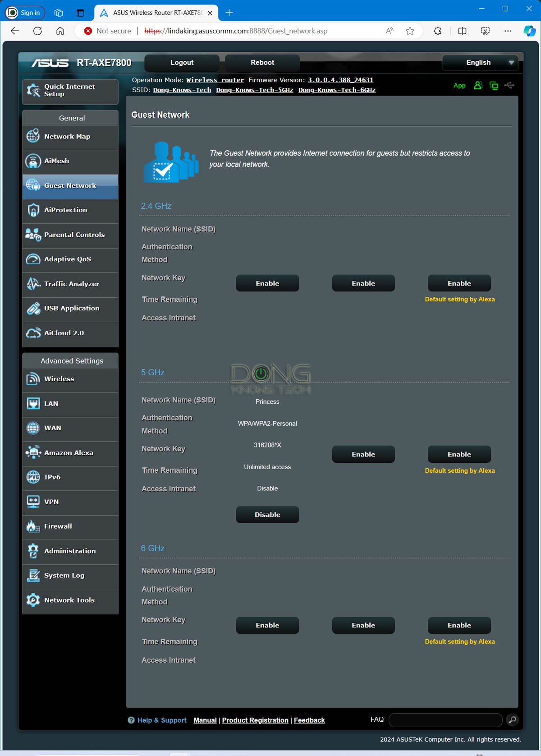This screenshot has height=756, width=541.
Task: Click the Sign in profile button
Action: [25, 13]
